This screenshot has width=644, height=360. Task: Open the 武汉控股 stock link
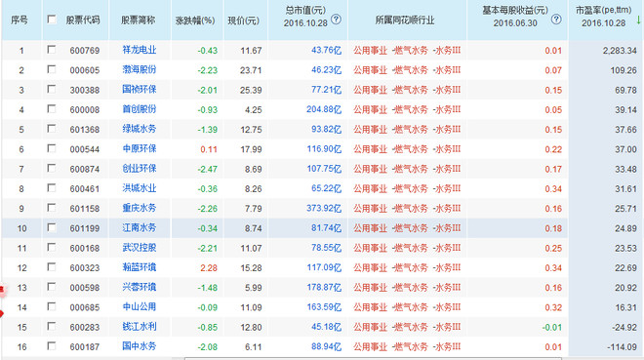click(x=140, y=248)
